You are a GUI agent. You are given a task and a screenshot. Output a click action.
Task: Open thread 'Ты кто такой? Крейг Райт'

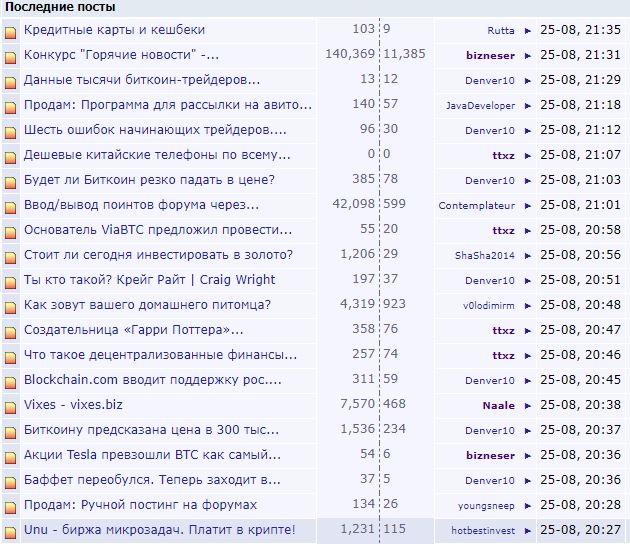[149, 280]
